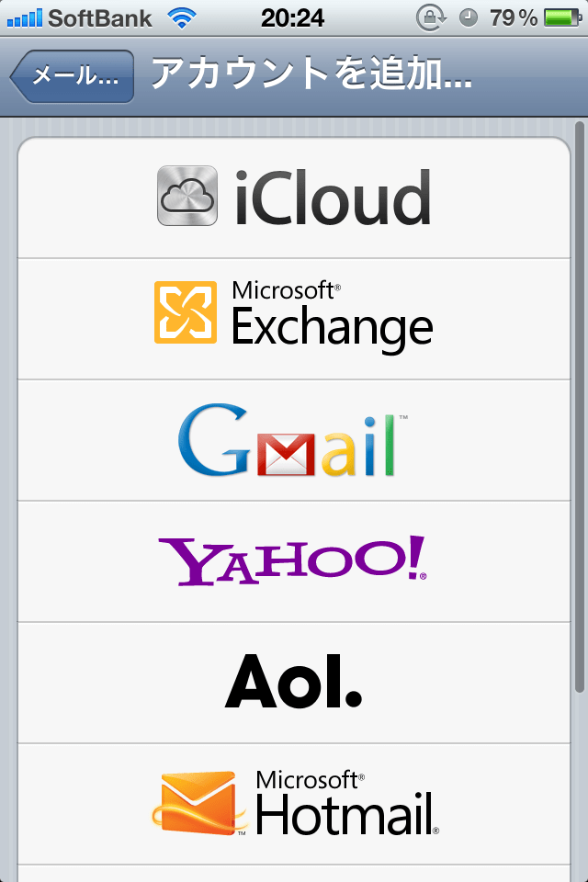The height and width of the screenshot is (882, 588).
Task: Tap the 20:24 clock in status bar
Action: tap(292, 18)
